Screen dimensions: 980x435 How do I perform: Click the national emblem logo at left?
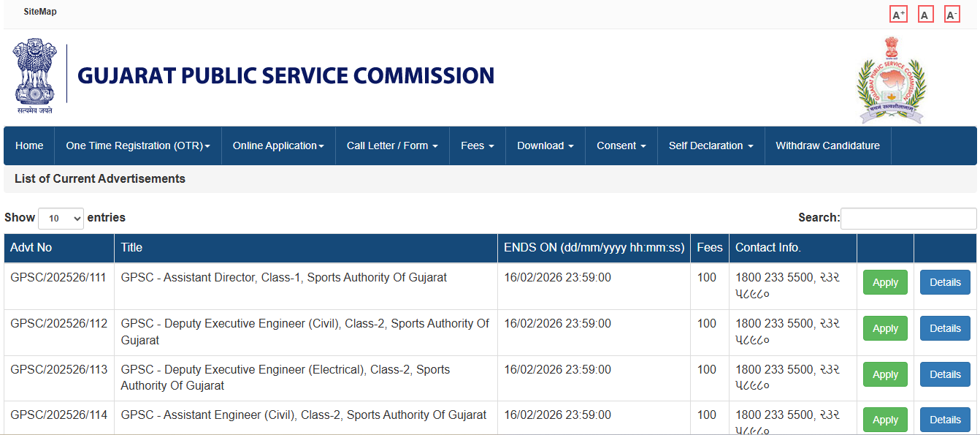click(x=34, y=75)
